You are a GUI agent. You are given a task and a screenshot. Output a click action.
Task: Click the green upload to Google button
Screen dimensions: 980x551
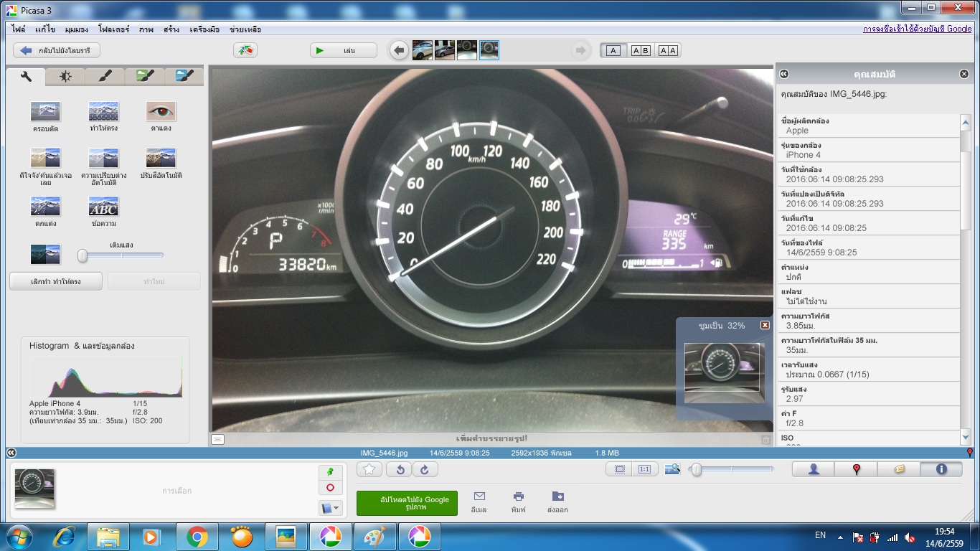point(407,503)
